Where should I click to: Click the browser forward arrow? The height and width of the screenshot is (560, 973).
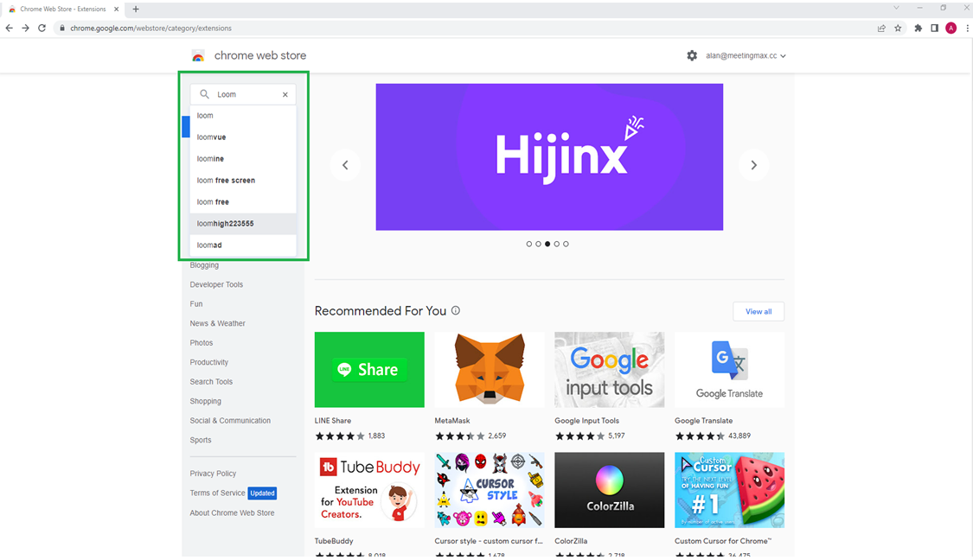(x=25, y=28)
